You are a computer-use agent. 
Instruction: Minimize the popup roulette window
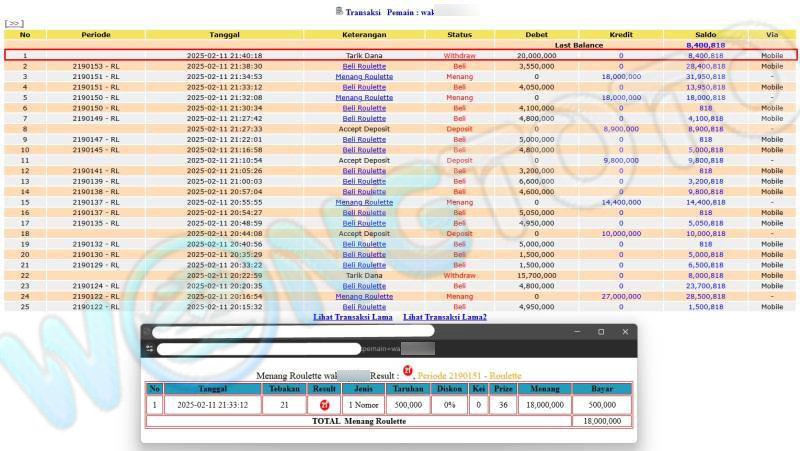pos(576,331)
